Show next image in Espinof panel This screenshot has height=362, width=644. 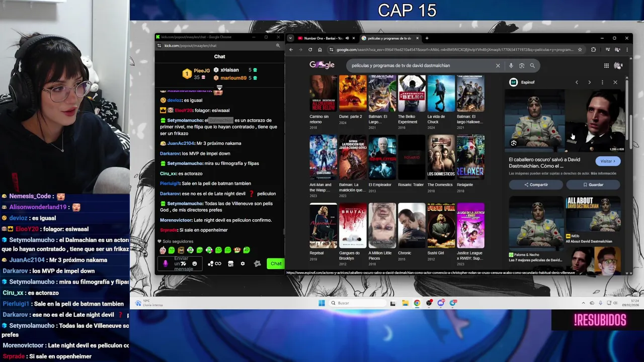590,82
